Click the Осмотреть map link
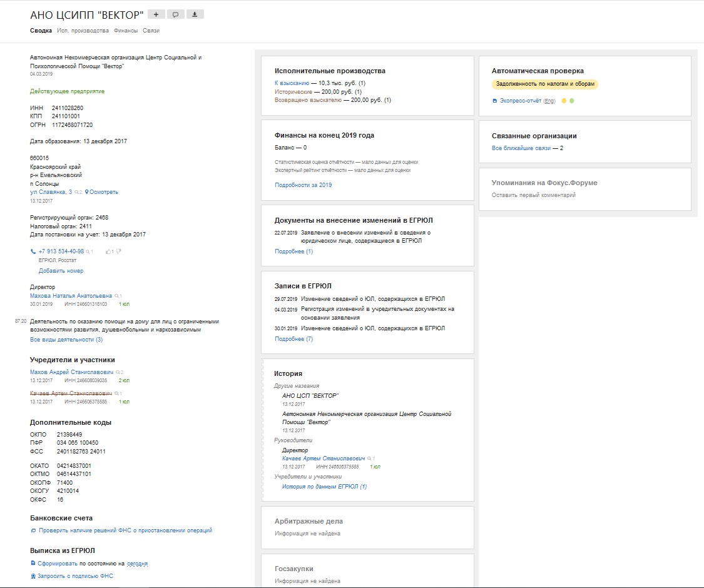The width and height of the screenshot is (704, 588). coord(104,192)
